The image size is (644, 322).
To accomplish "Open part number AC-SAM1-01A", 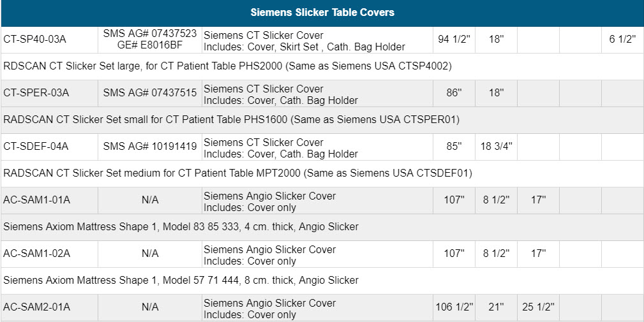I will [x=36, y=201].
